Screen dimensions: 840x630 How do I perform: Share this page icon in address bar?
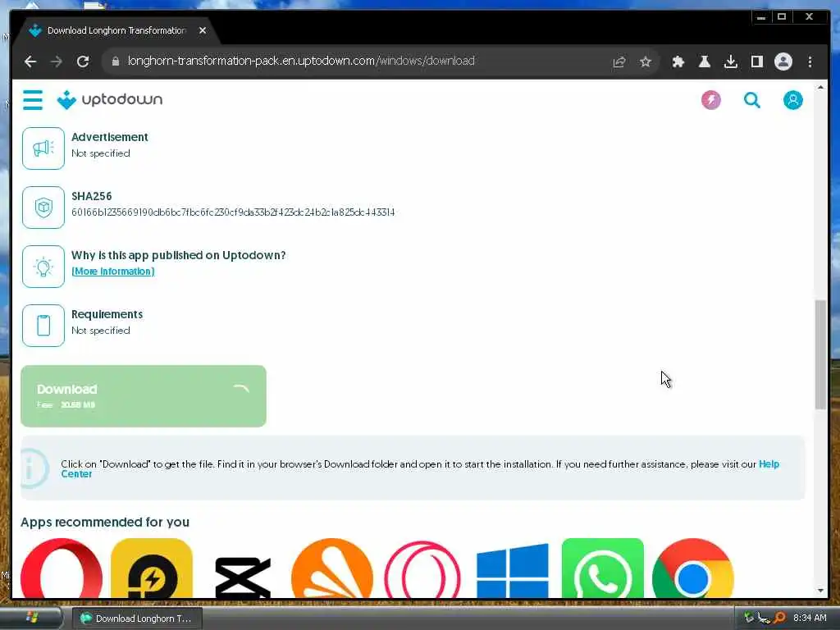coord(619,62)
